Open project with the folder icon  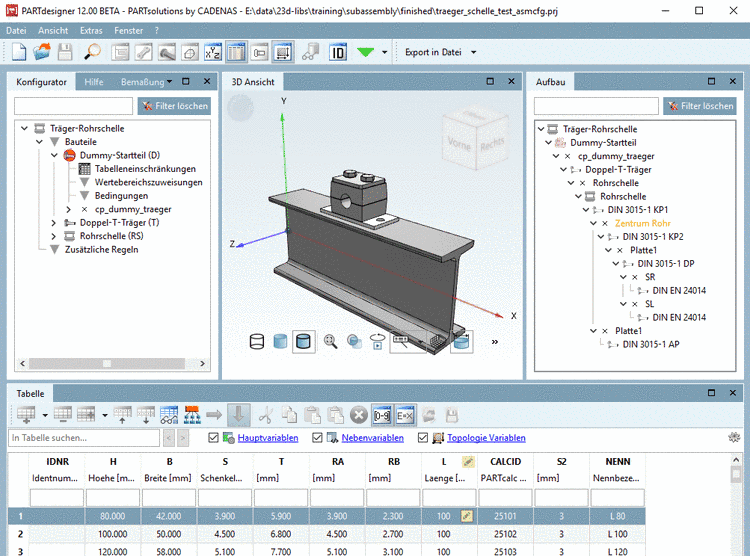pyautogui.click(x=41, y=52)
